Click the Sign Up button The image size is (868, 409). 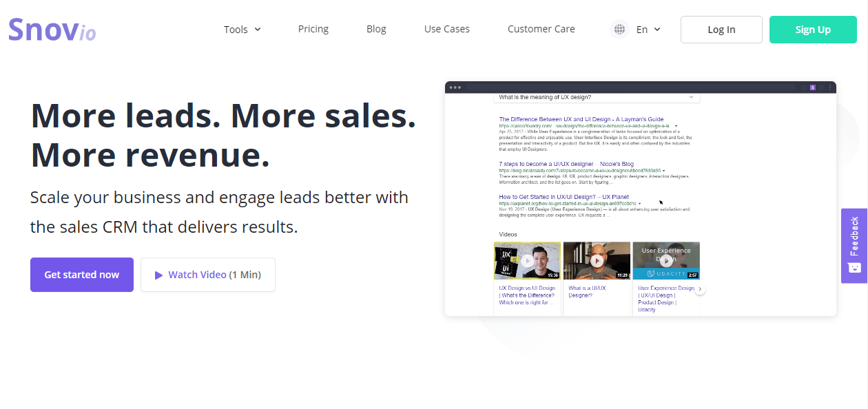coord(813,30)
